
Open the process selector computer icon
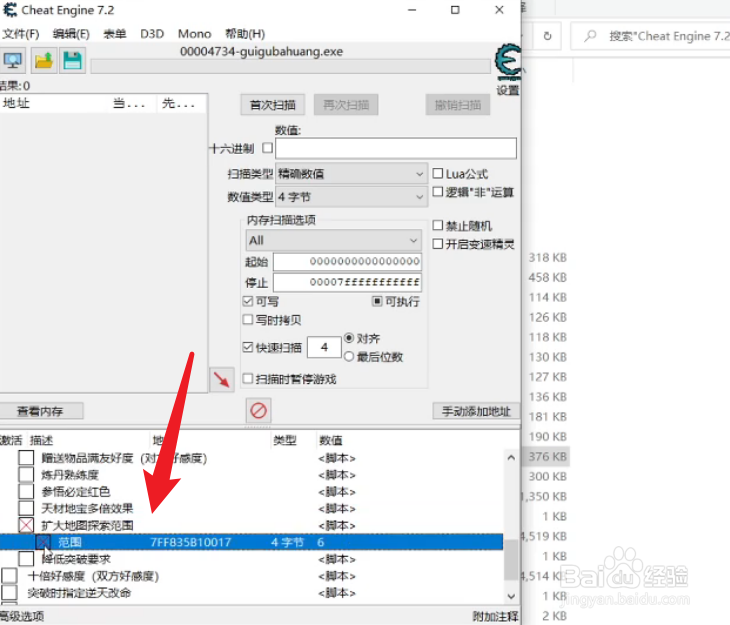pos(13,61)
